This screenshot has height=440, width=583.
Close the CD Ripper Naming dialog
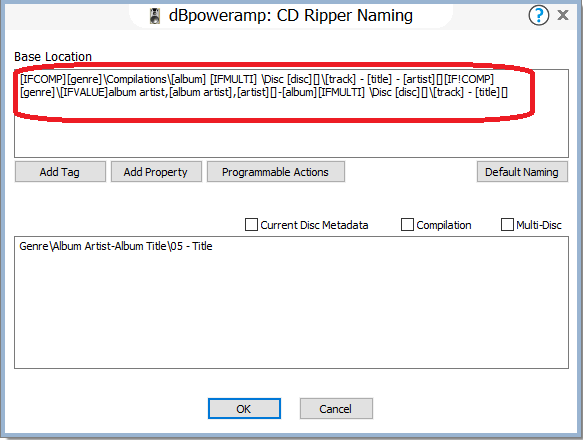pyautogui.click(x=563, y=15)
